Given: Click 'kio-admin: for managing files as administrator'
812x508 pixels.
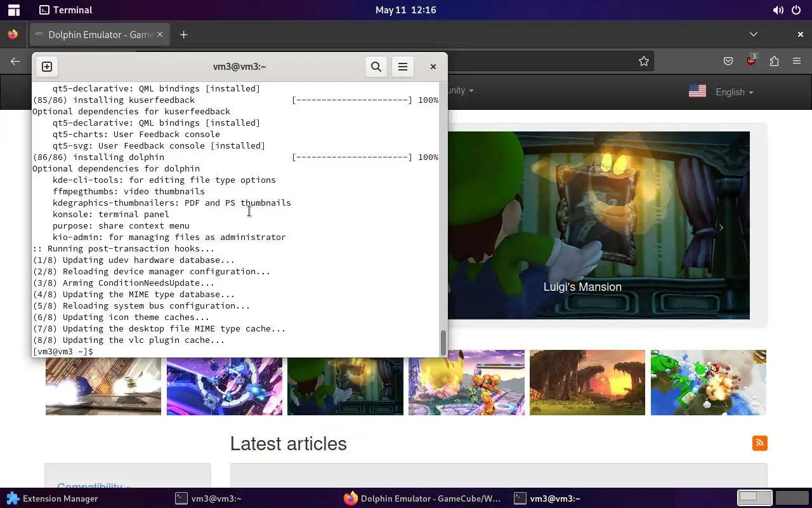Looking at the screenshot, I should (x=169, y=237).
